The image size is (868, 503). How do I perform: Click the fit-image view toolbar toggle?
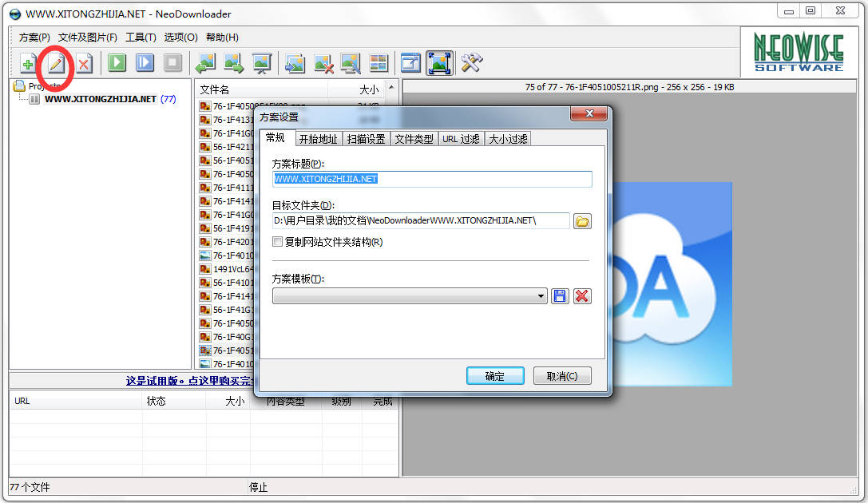438,63
